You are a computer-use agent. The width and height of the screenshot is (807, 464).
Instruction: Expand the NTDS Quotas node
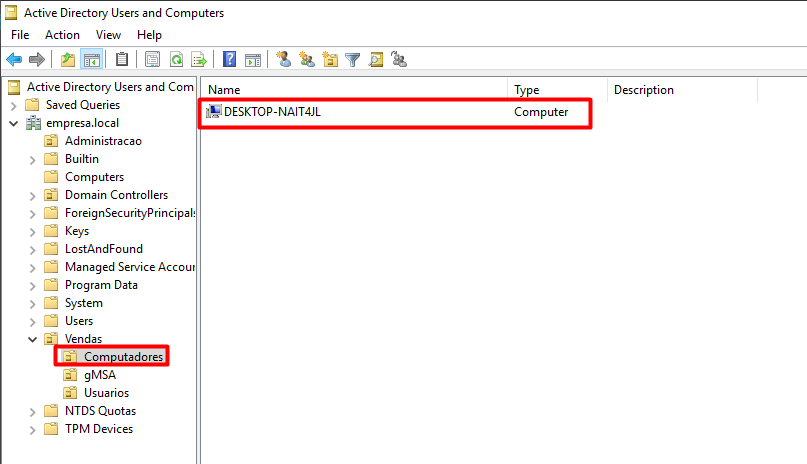(x=32, y=412)
